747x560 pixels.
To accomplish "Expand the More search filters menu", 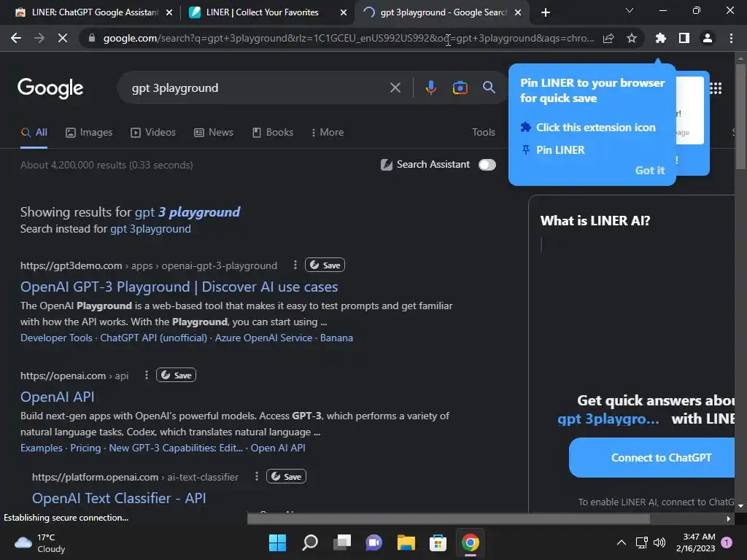I will tap(328, 133).
